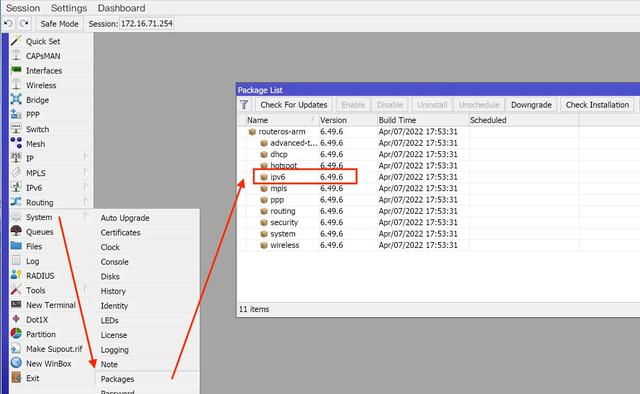This screenshot has width=640, height=394.
Task: Toggle the Safe Mode button
Action: point(60,24)
